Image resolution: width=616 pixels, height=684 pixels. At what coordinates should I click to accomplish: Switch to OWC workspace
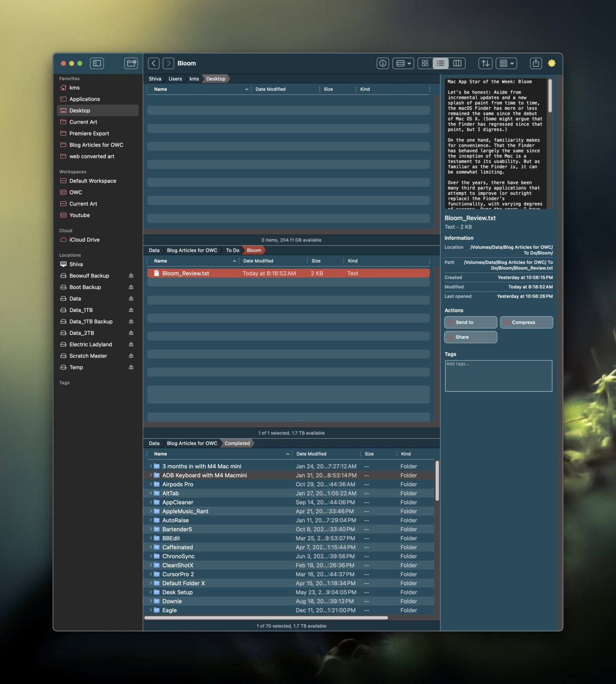pos(98,192)
